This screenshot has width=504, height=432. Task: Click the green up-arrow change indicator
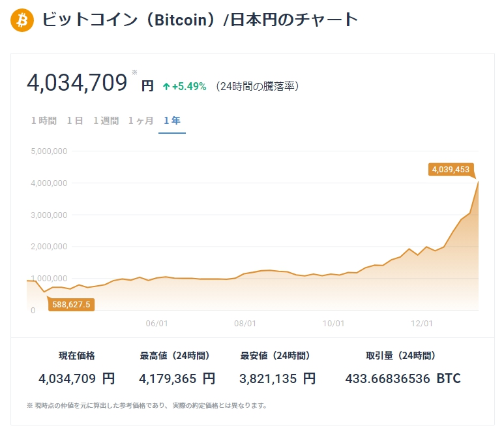tap(166, 86)
